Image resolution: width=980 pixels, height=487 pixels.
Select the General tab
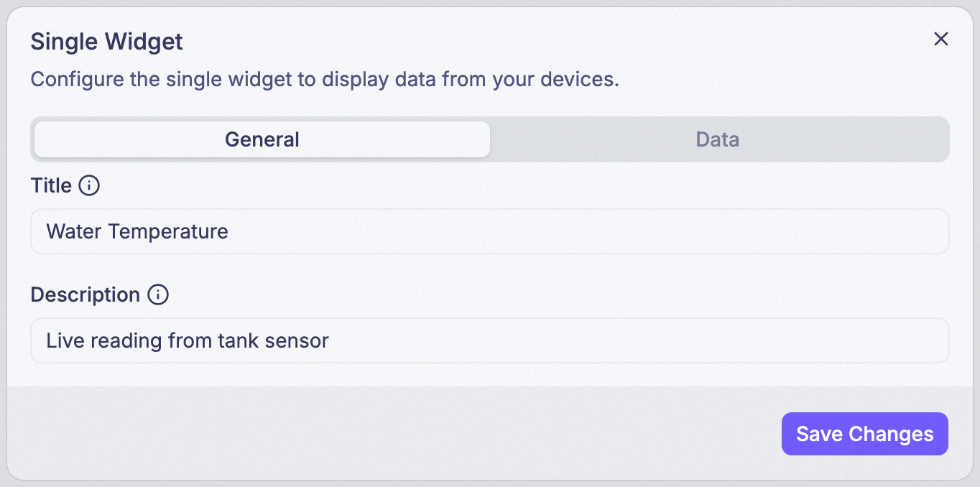click(x=262, y=139)
